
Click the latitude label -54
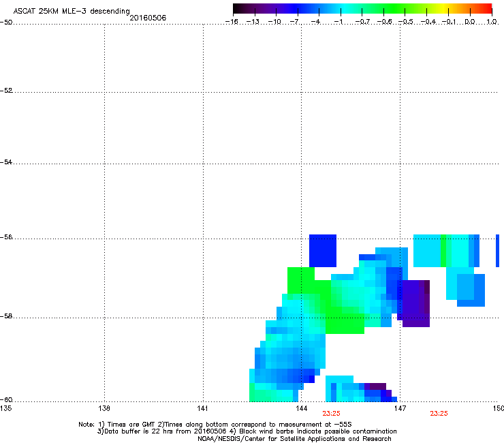pos(6,162)
